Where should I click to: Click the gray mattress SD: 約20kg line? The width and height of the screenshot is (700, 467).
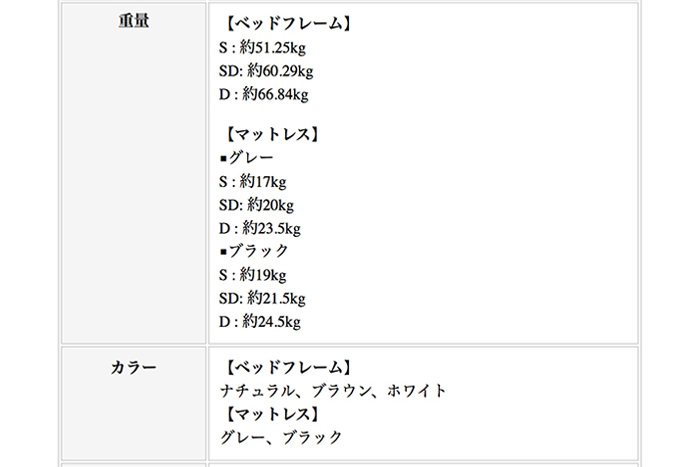point(256,205)
